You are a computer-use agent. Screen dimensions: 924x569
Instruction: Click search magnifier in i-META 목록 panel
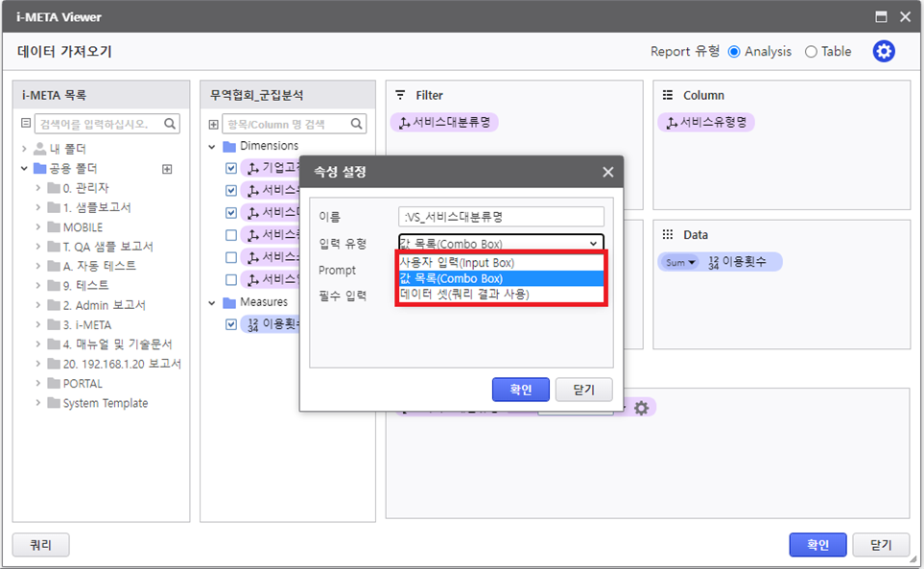click(x=170, y=124)
